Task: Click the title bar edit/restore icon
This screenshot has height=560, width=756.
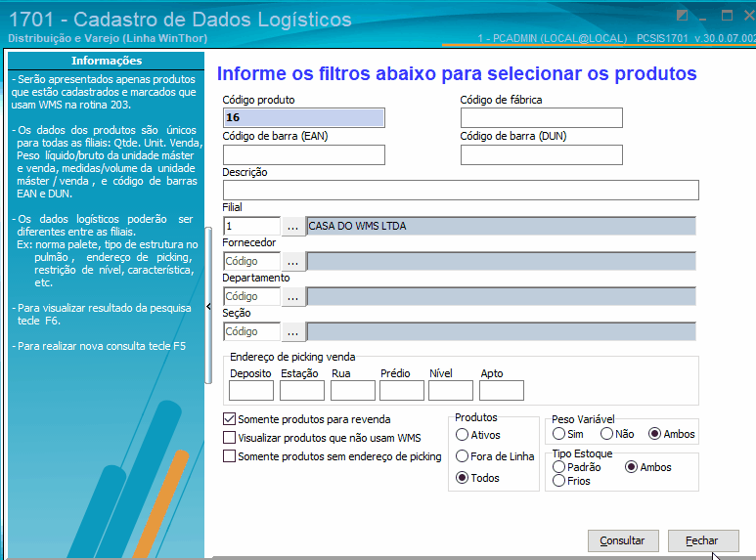Action: (682, 16)
